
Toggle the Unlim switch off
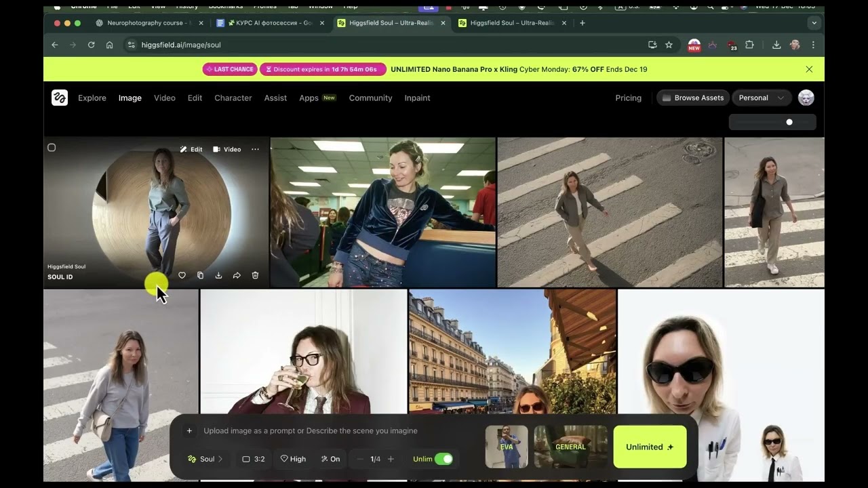click(443, 459)
